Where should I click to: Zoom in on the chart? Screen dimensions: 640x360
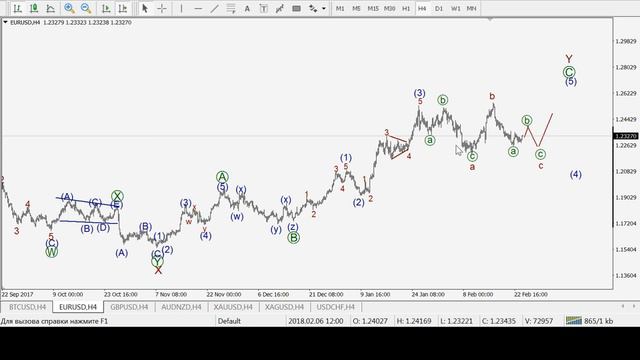pos(69,8)
